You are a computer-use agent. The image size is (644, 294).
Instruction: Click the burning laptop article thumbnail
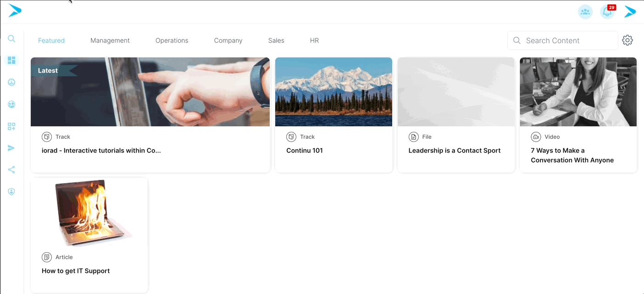click(x=89, y=213)
